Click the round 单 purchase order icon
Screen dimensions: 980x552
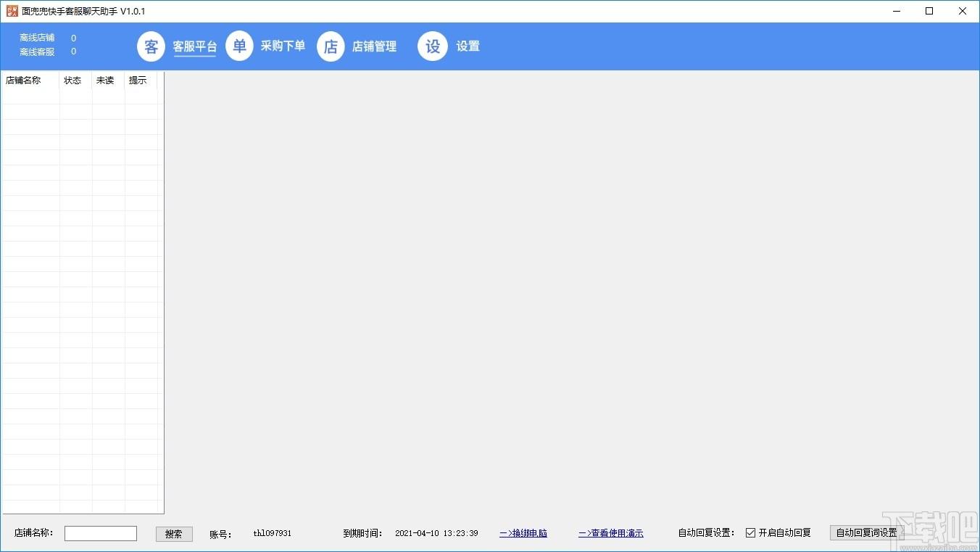(x=239, y=46)
